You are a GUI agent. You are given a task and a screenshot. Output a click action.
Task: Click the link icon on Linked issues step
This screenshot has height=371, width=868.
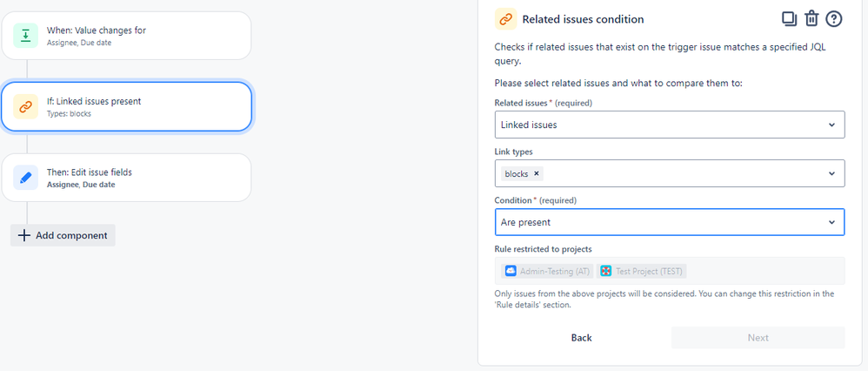(26, 107)
